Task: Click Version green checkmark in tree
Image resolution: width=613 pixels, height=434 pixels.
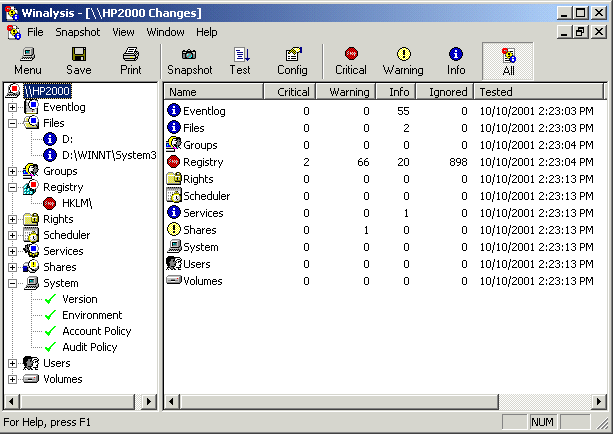Action: click(x=50, y=299)
